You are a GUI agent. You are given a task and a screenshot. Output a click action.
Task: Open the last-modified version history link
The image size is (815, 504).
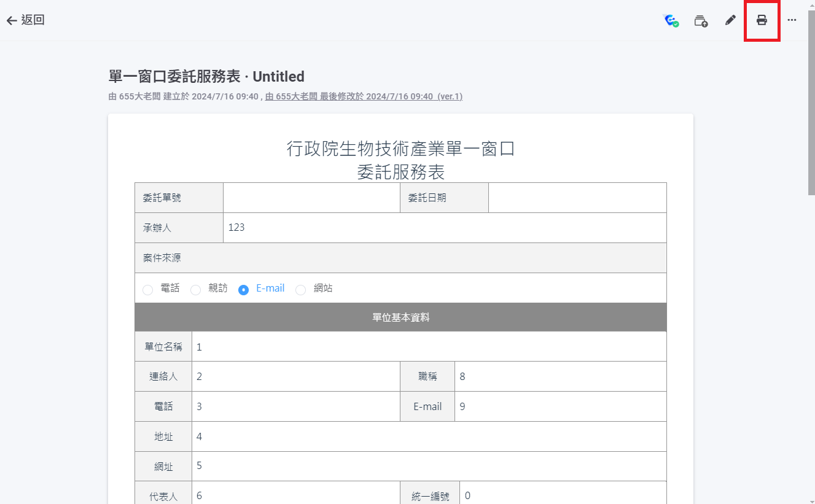pos(364,96)
